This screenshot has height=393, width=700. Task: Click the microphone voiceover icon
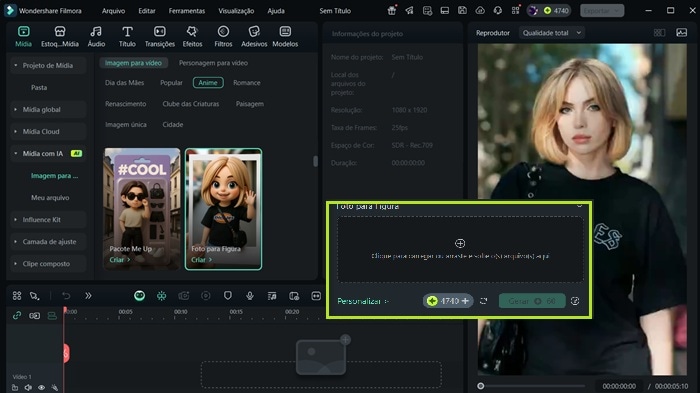click(x=250, y=296)
